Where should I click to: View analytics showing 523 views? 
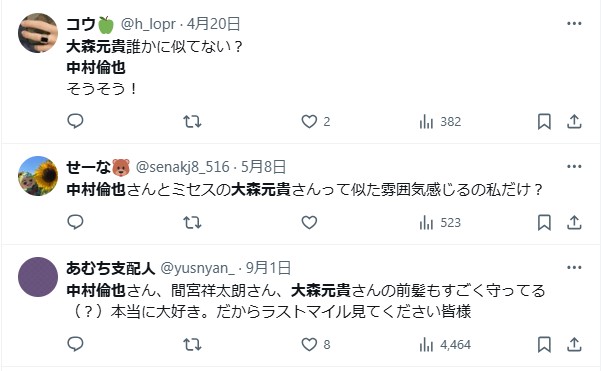(440, 223)
